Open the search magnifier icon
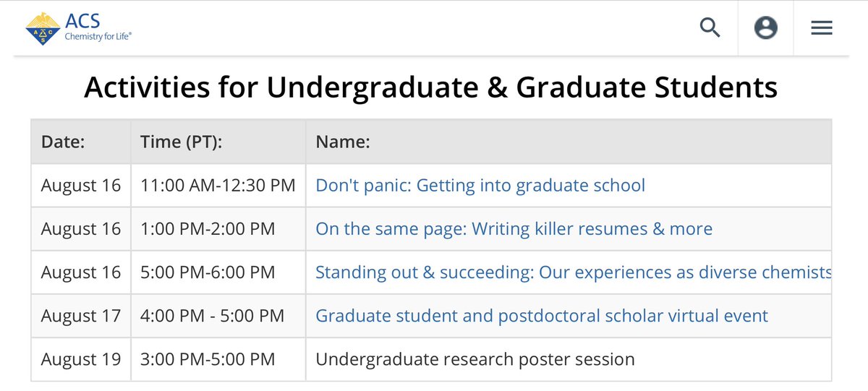 (710, 28)
